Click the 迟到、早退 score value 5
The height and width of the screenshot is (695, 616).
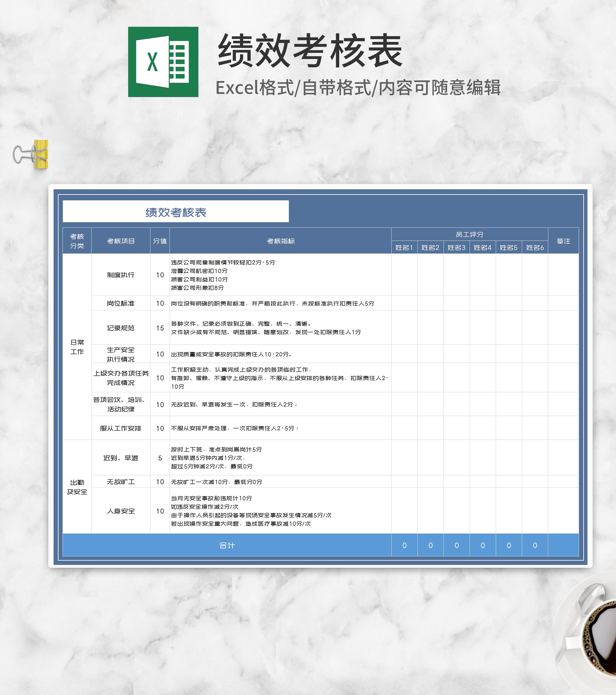pos(160,458)
